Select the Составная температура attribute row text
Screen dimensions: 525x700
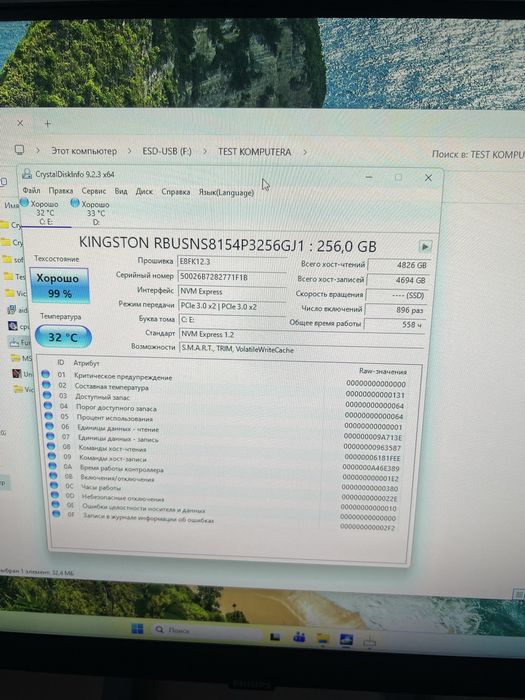pos(111,387)
